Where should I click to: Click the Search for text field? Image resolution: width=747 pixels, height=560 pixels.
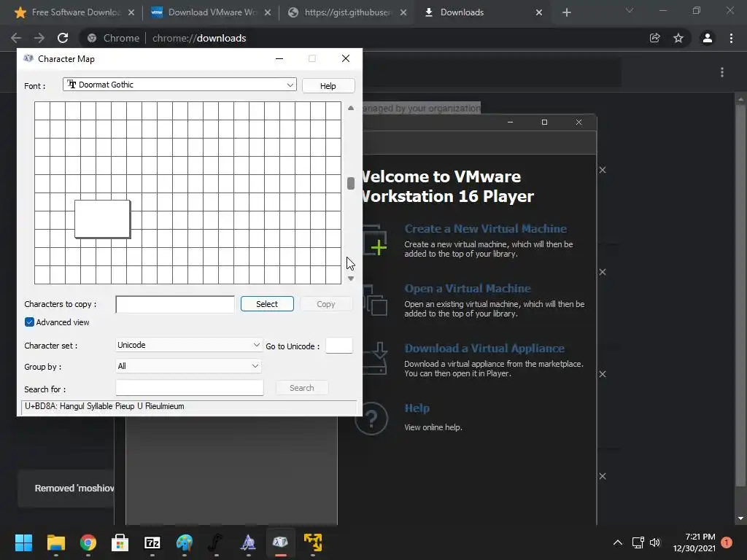pos(190,388)
